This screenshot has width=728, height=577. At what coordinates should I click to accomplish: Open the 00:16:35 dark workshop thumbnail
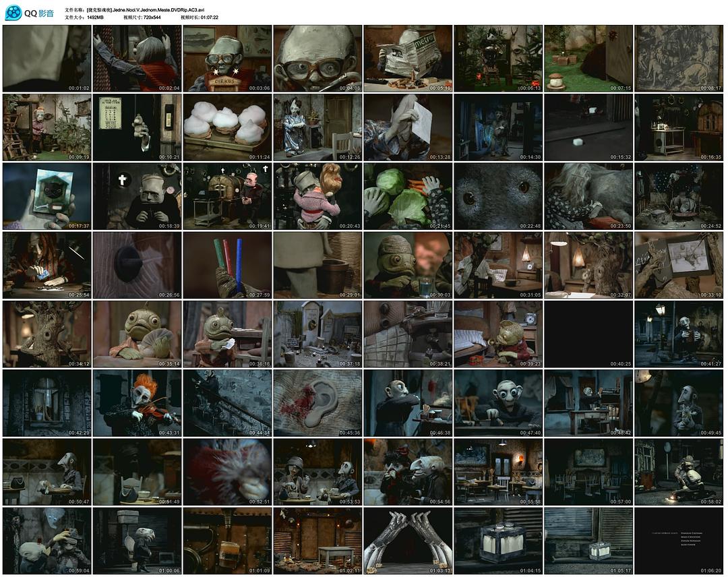(679, 127)
